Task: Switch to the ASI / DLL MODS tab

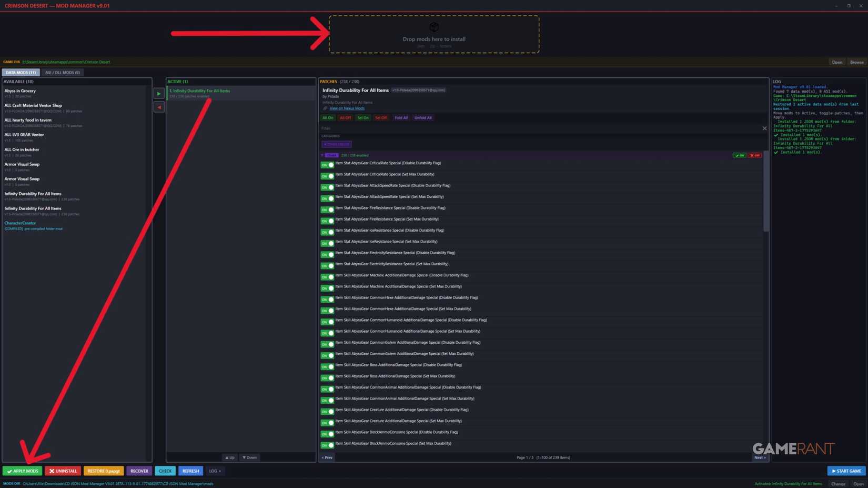Action: pyautogui.click(x=62, y=73)
